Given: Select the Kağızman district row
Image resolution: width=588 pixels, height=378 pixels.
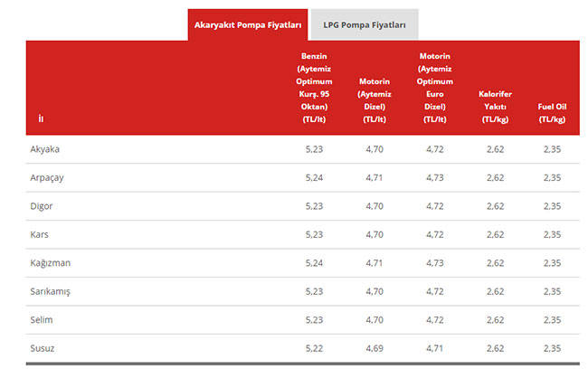Looking at the screenshot, I should click(51, 262).
